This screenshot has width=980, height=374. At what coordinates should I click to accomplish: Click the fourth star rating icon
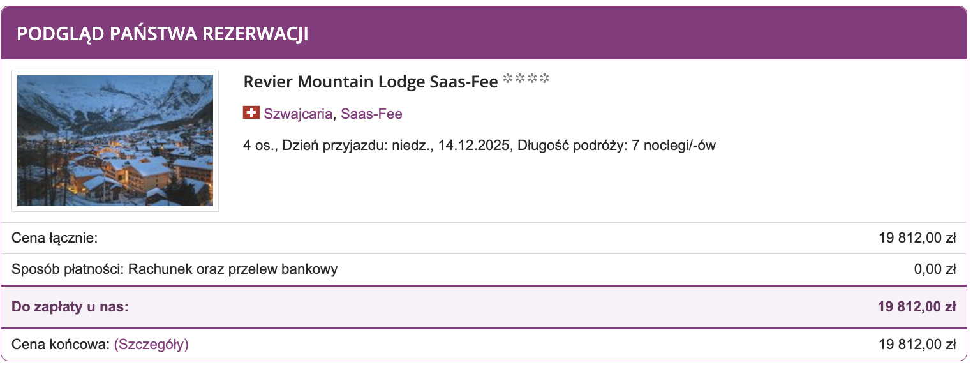[544, 78]
